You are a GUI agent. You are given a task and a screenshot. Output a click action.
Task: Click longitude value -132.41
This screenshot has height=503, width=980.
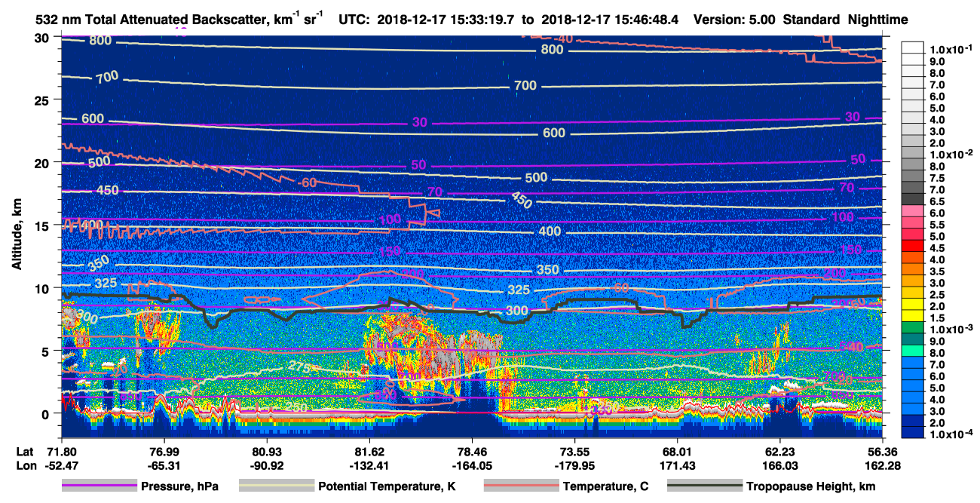click(x=369, y=466)
